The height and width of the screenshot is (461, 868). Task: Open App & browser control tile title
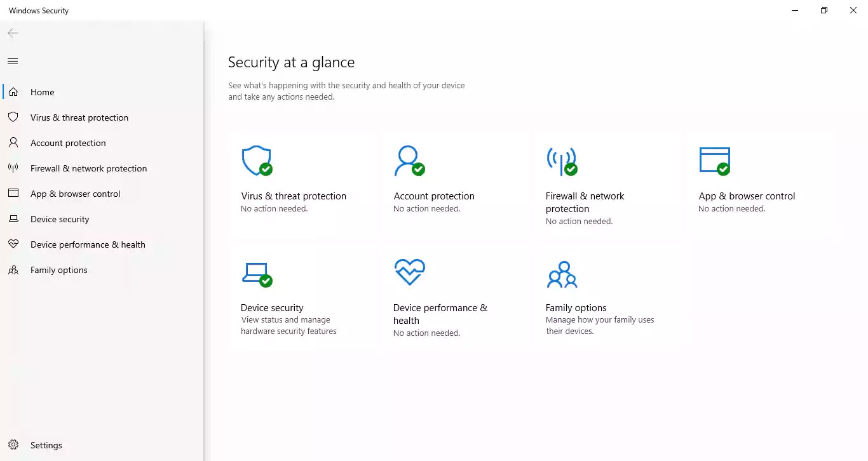(747, 196)
